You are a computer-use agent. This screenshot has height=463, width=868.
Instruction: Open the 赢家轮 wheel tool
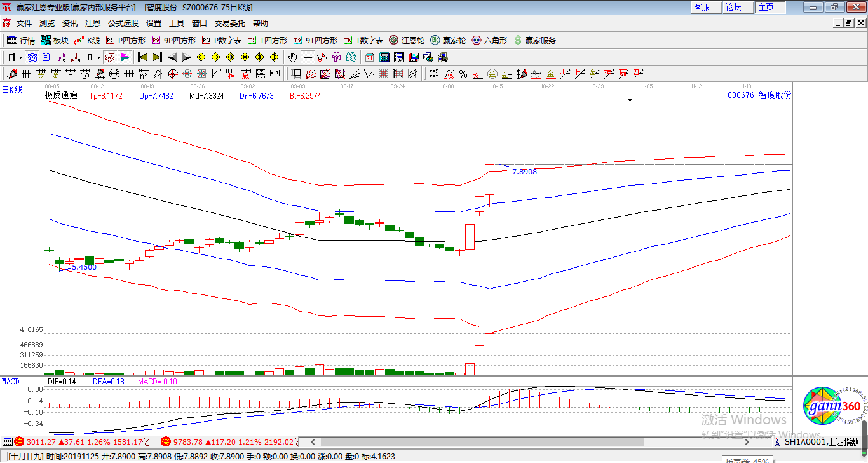point(448,40)
